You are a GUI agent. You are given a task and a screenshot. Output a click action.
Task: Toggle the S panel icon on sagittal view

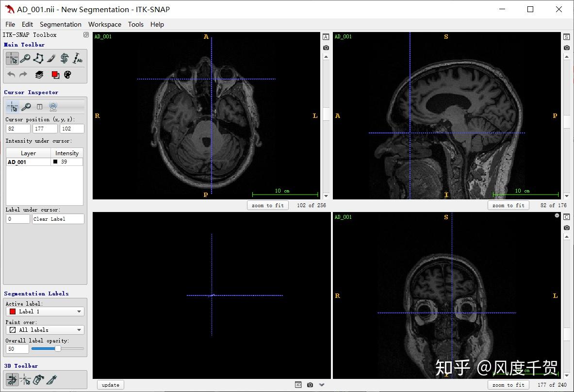pyautogui.click(x=566, y=36)
